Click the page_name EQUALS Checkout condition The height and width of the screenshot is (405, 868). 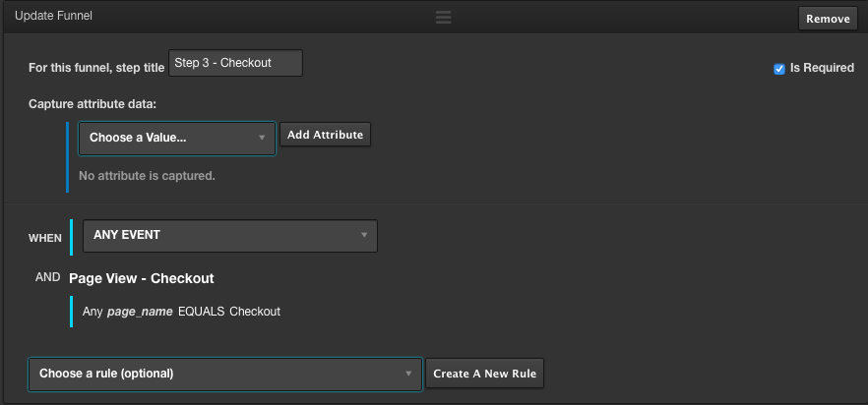point(181,312)
